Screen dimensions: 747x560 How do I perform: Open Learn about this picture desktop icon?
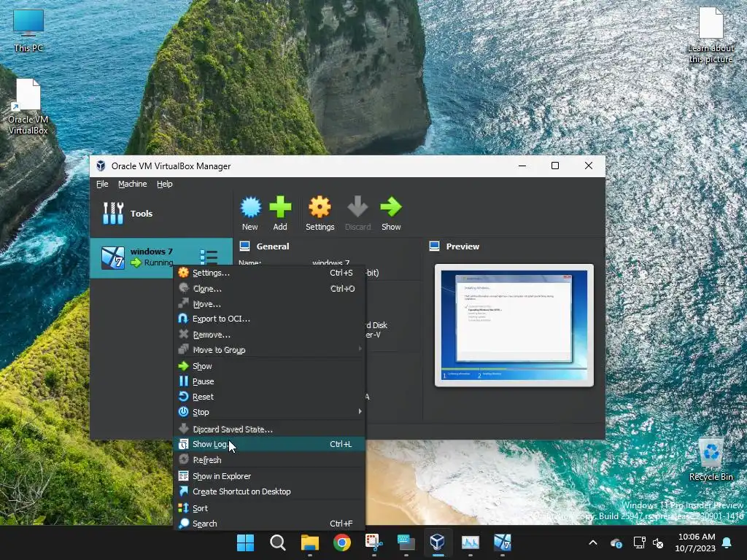(711, 36)
